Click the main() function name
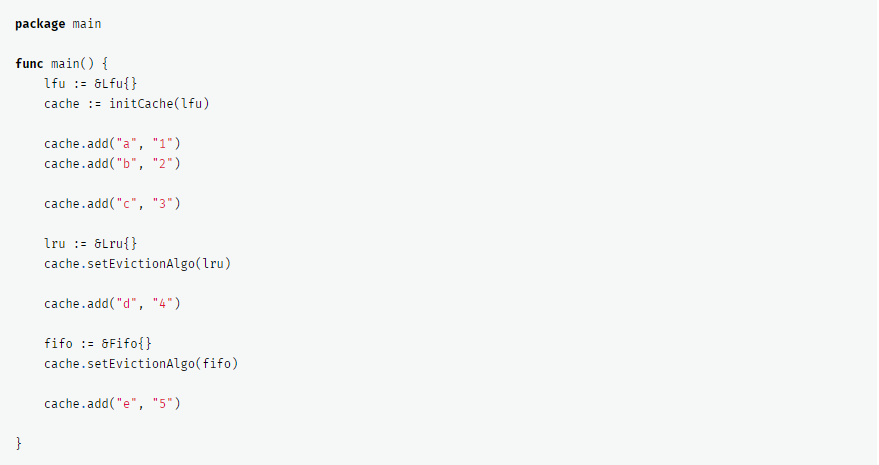879x465 pixels. click(65, 63)
